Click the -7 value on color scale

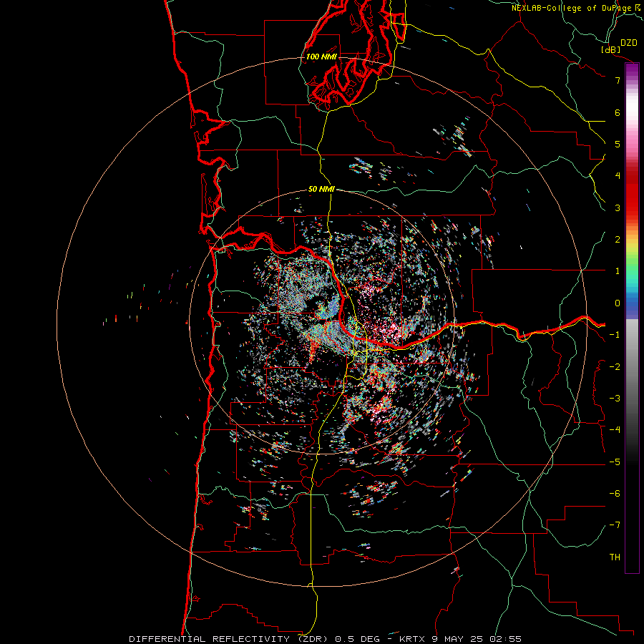[x=615, y=525]
